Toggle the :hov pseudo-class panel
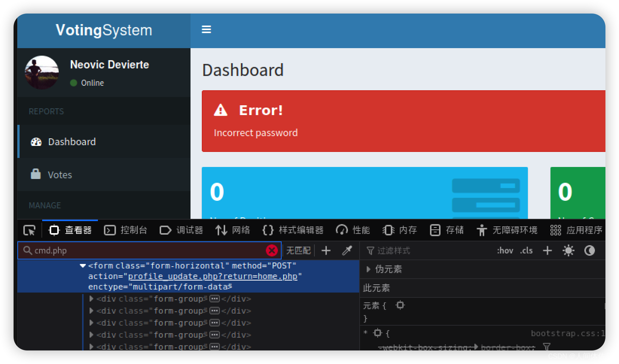The height and width of the screenshot is (364, 619). coord(505,250)
